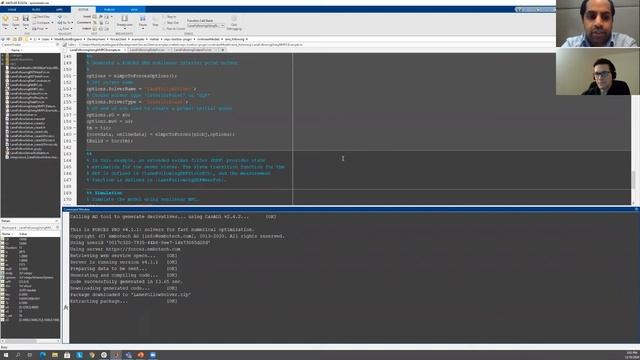Click the Save disk icon
This screenshot has height=360, width=640.
26,19
